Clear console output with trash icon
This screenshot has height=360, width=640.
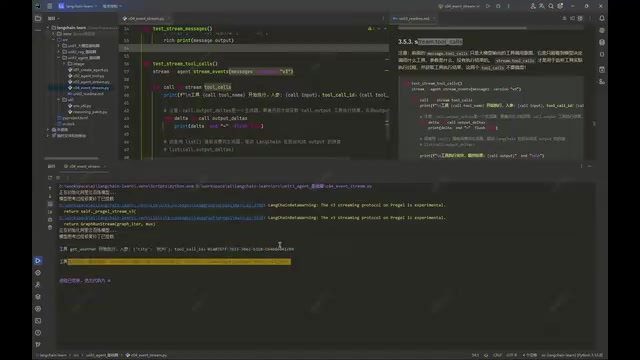[x=50, y=227]
